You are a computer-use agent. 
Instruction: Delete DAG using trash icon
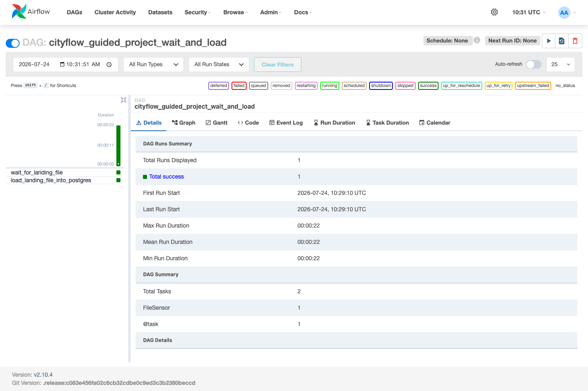(x=575, y=41)
